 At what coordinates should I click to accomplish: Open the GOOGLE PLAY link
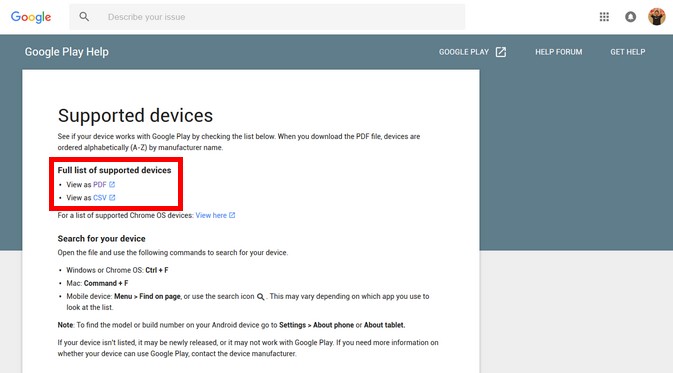464,52
